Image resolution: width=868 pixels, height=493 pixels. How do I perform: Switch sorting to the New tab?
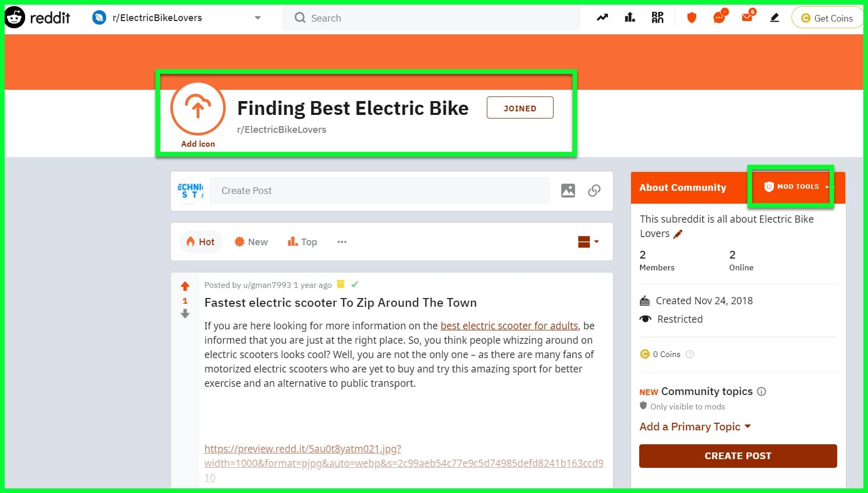click(x=251, y=242)
